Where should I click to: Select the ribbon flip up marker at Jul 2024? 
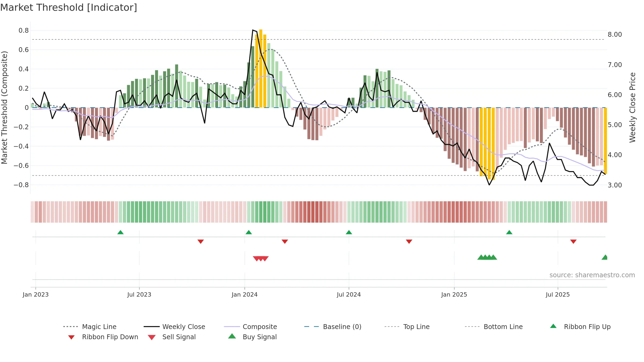click(349, 232)
